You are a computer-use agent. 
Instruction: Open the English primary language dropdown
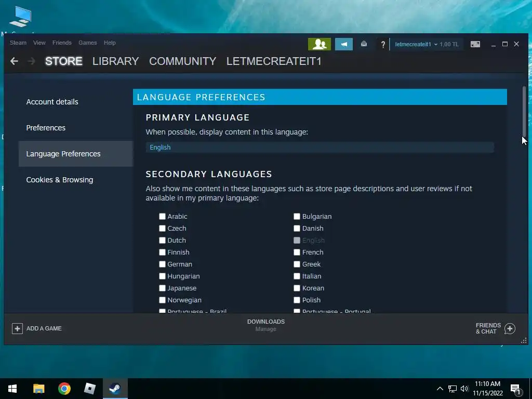(x=320, y=147)
